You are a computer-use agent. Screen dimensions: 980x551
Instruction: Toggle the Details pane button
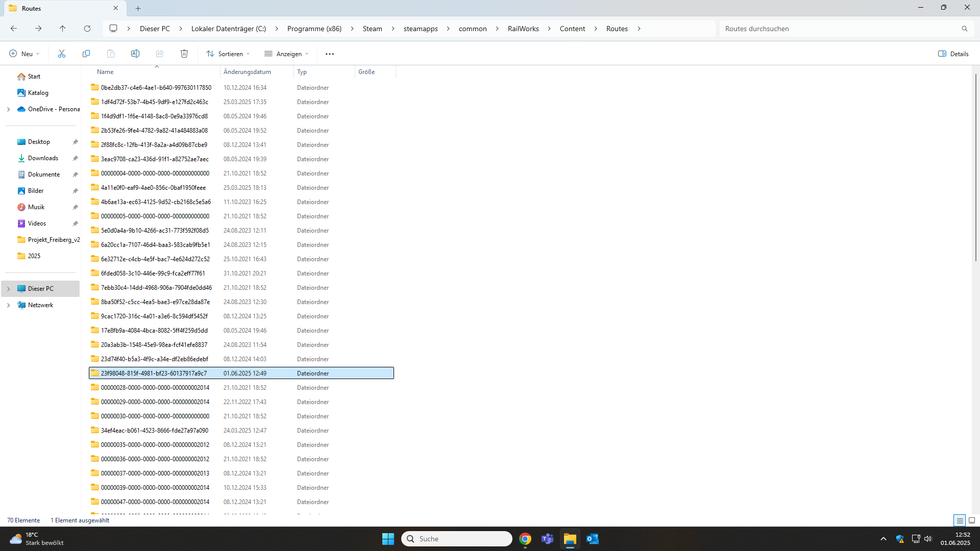(x=953, y=54)
